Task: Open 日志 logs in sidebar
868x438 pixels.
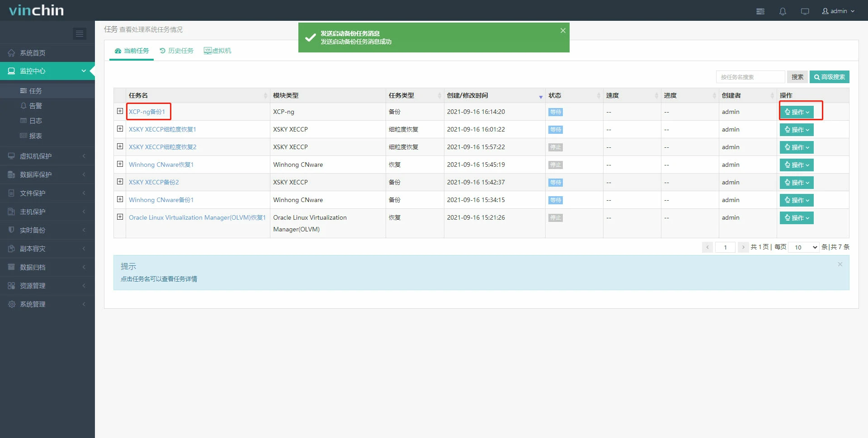Action: click(x=35, y=121)
